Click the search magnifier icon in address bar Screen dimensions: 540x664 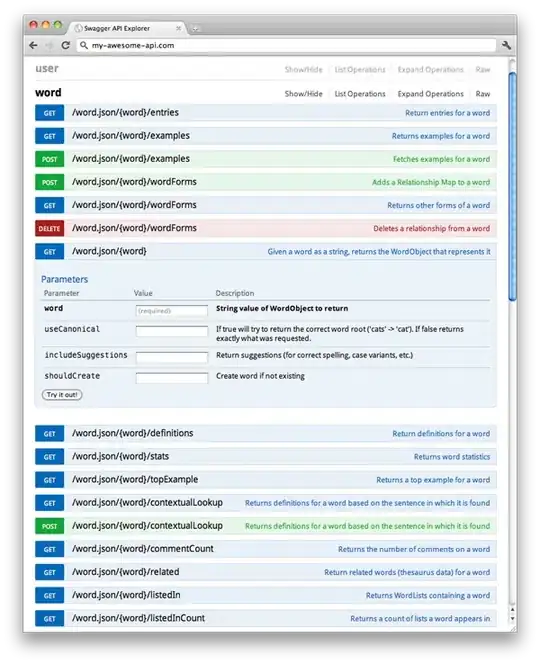(x=84, y=45)
